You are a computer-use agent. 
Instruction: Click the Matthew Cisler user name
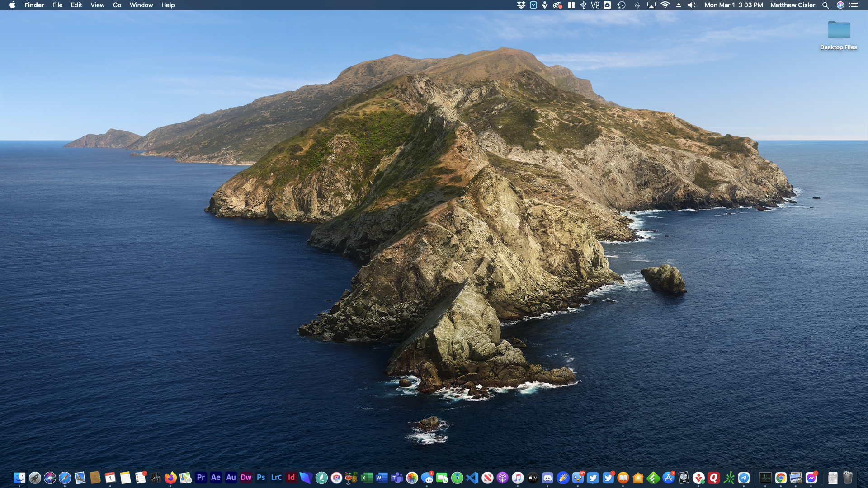pos(793,5)
